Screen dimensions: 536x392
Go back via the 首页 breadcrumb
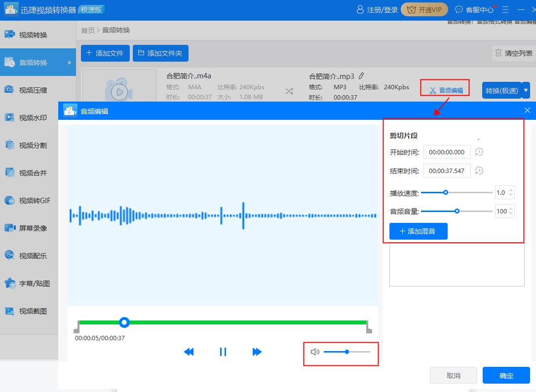[x=87, y=30]
